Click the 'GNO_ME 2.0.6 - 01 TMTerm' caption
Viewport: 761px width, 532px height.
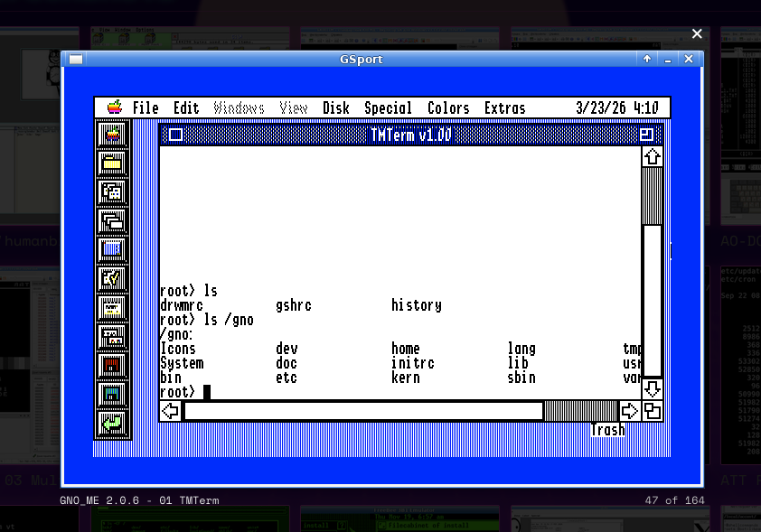tap(139, 500)
